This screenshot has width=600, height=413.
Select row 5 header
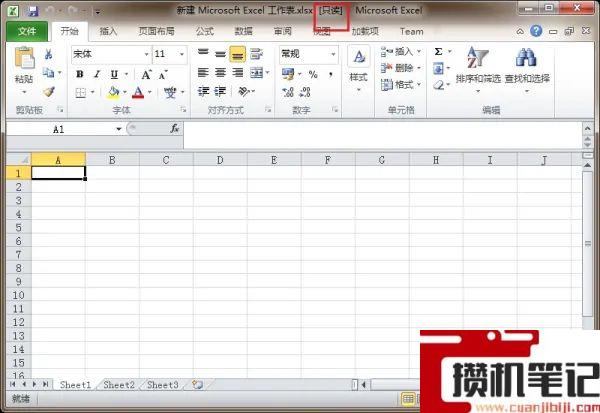coord(18,227)
